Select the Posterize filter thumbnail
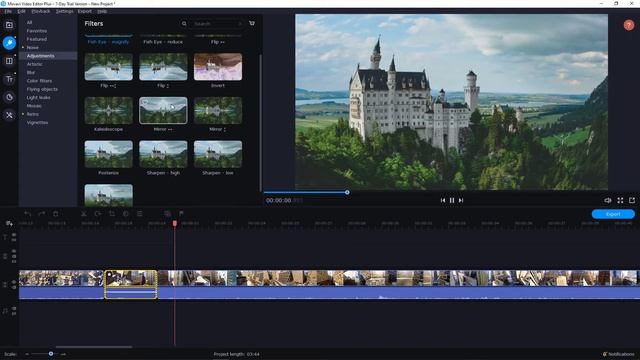 [109, 154]
